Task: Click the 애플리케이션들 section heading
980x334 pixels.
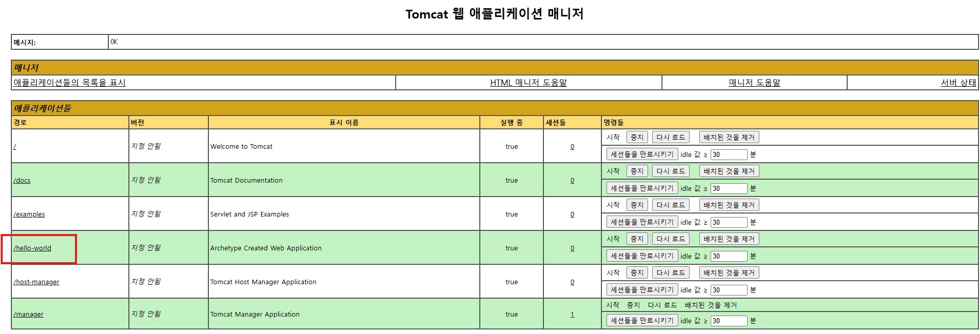Action: [x=43, y=108]
